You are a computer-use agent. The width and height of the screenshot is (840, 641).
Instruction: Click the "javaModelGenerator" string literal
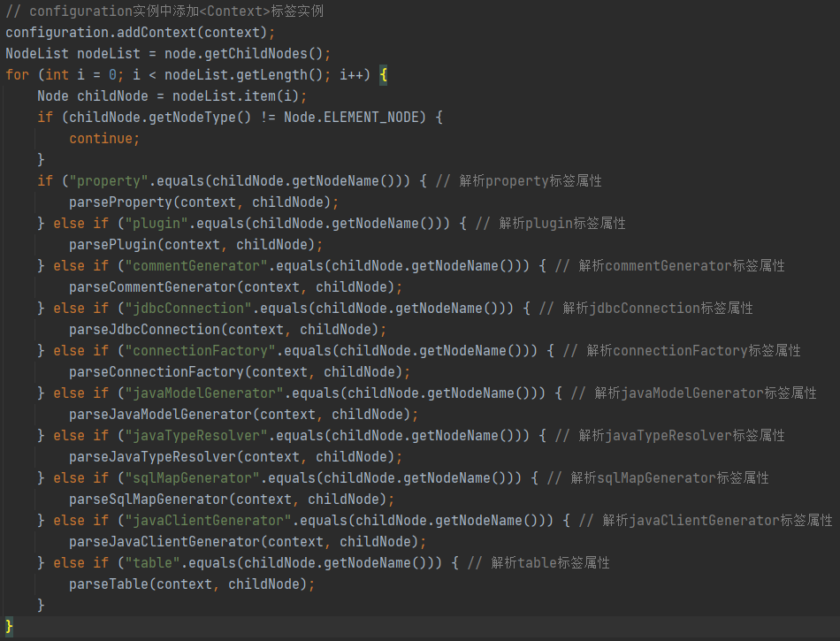pyautogui.click(x=204, y=393)
